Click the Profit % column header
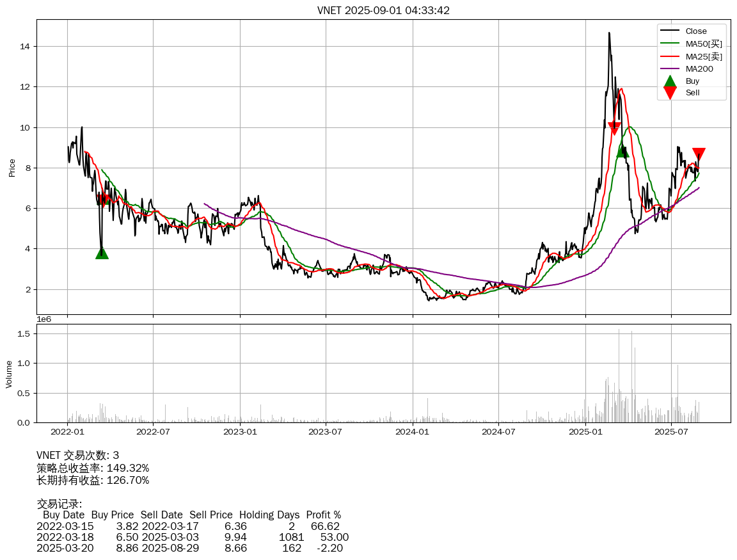 pyautogui.click(x=323, y=515)
